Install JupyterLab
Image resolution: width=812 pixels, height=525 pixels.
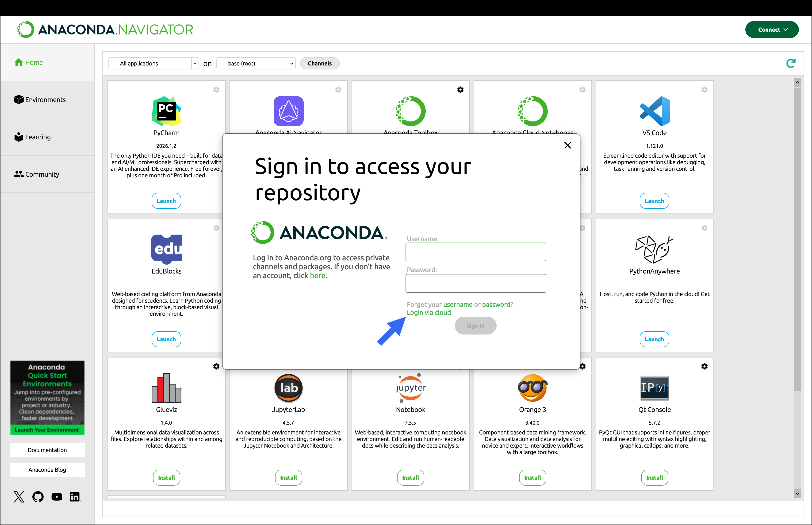[288, 478]
